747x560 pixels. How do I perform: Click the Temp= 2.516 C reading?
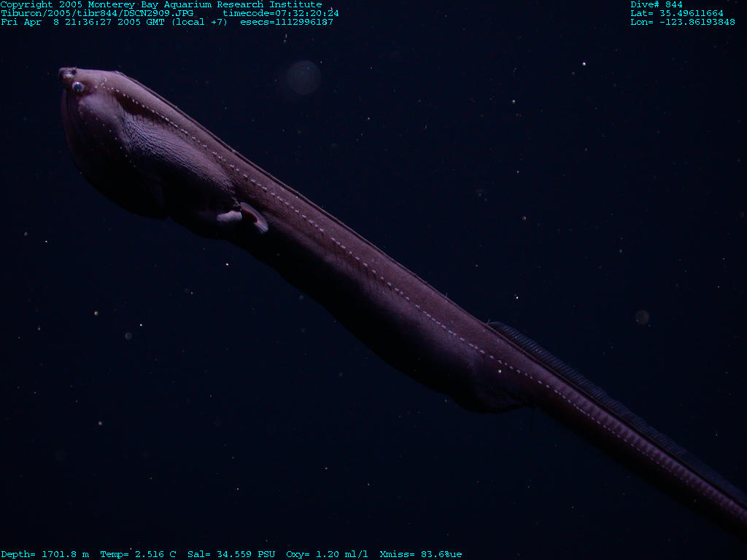(138, 554)
